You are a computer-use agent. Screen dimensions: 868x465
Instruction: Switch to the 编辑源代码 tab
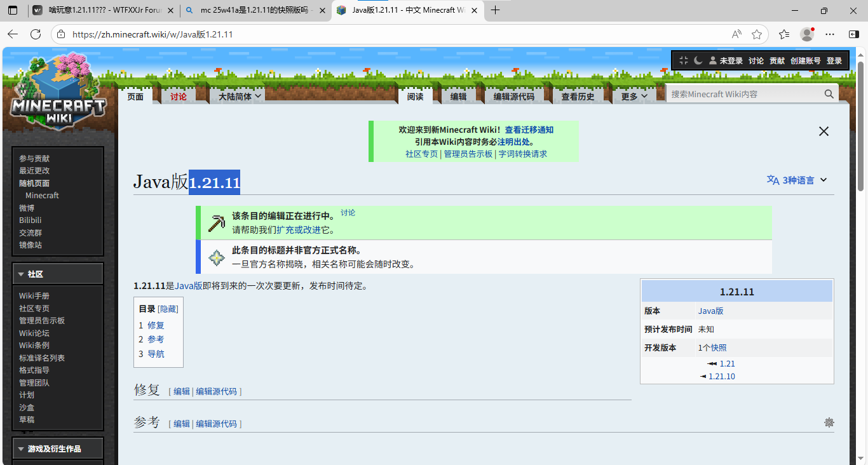(x=513, y=97)
